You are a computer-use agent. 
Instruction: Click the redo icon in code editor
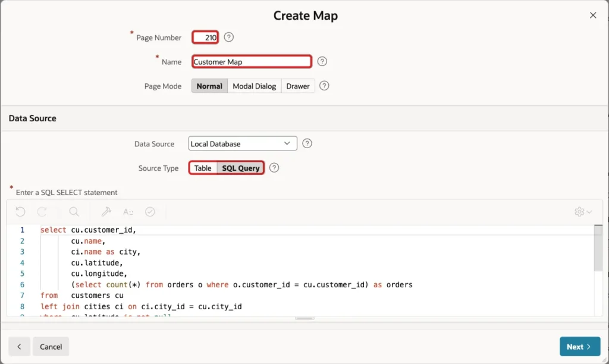click(x=42, y=212)
